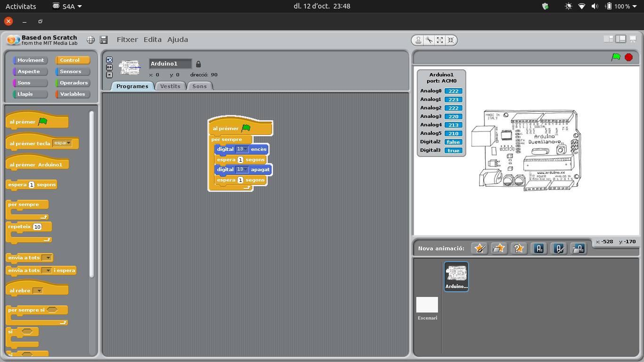Click the second Arduino sprite creation button

pyautogui.click(x=559, y=248)
